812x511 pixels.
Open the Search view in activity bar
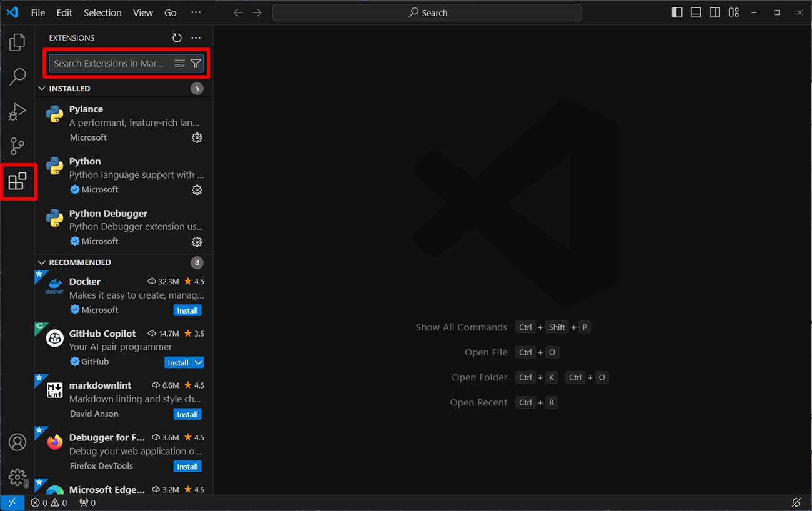point(17,77)
